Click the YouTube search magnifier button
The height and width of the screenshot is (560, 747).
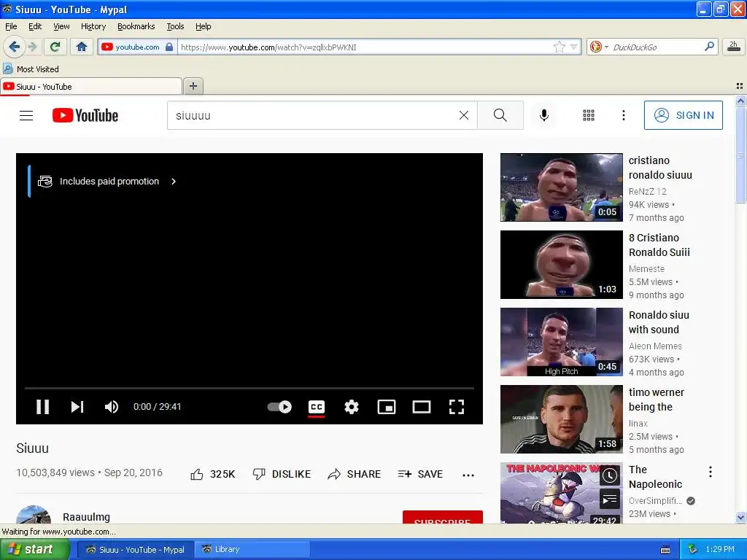(500, 115)
